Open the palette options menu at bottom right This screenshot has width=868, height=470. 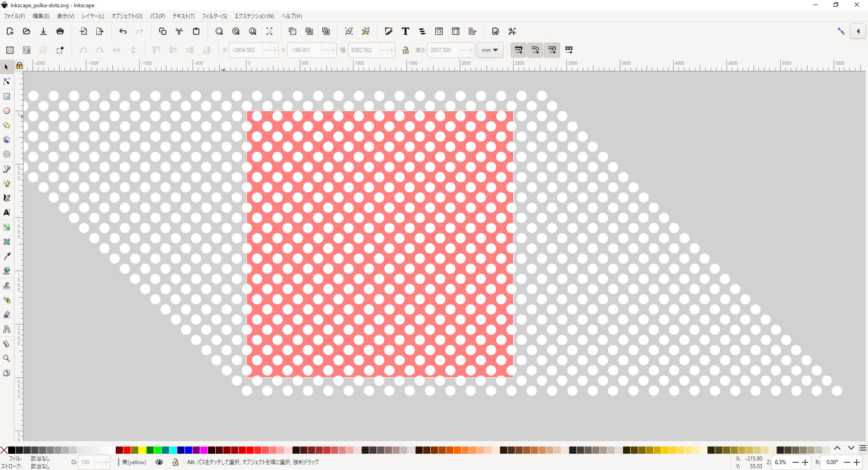click(863, 448)
